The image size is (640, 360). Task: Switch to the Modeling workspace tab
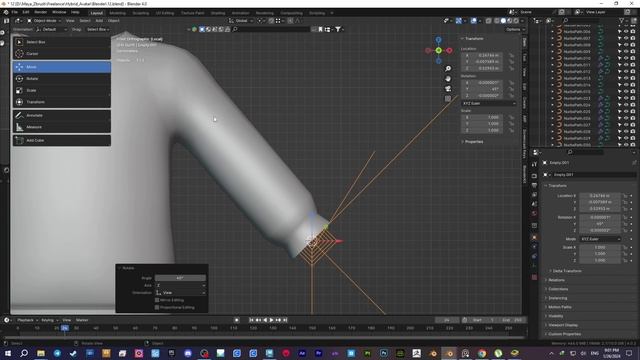118,13
